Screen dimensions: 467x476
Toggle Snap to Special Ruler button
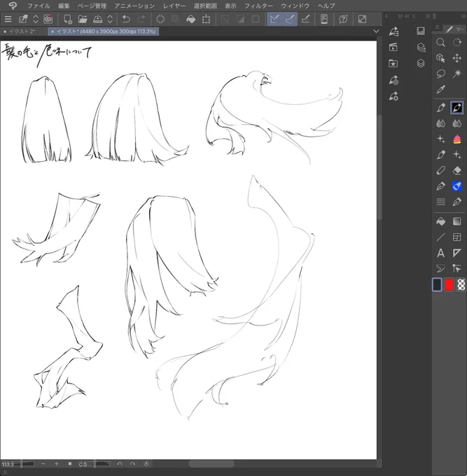(x=290, y=20)
